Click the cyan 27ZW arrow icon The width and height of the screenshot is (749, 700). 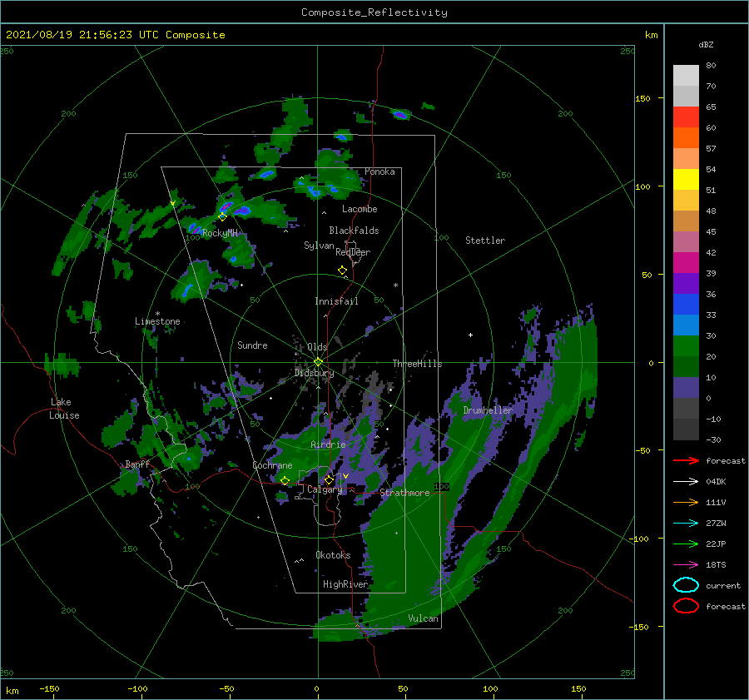click(x=686, y=524)
